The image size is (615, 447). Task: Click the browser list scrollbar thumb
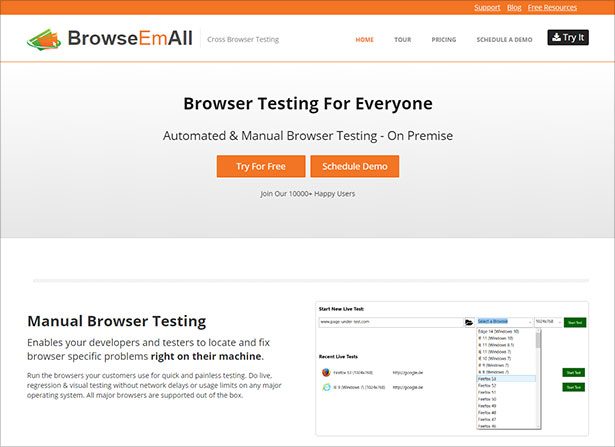coord(538,340)
